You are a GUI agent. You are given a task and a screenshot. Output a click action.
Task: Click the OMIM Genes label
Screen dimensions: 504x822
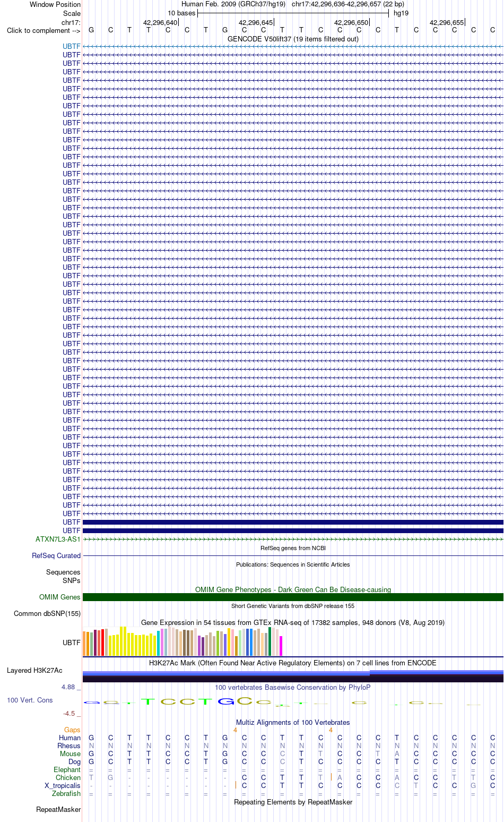click(60, 597)
